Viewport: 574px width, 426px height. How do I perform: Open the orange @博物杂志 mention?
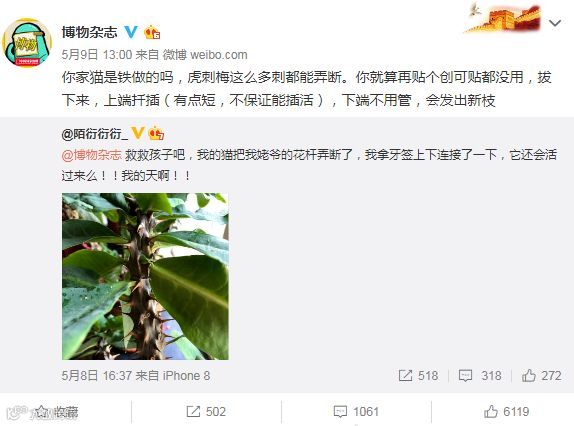[92, 155]
